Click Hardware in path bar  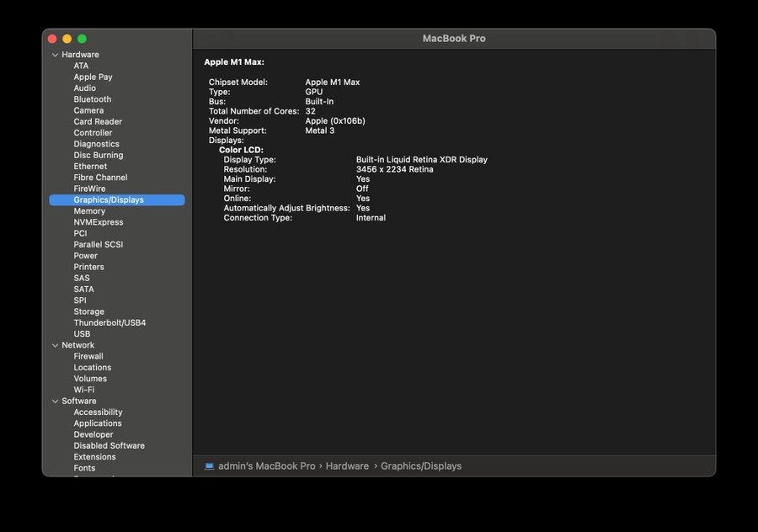coord(347,466)
